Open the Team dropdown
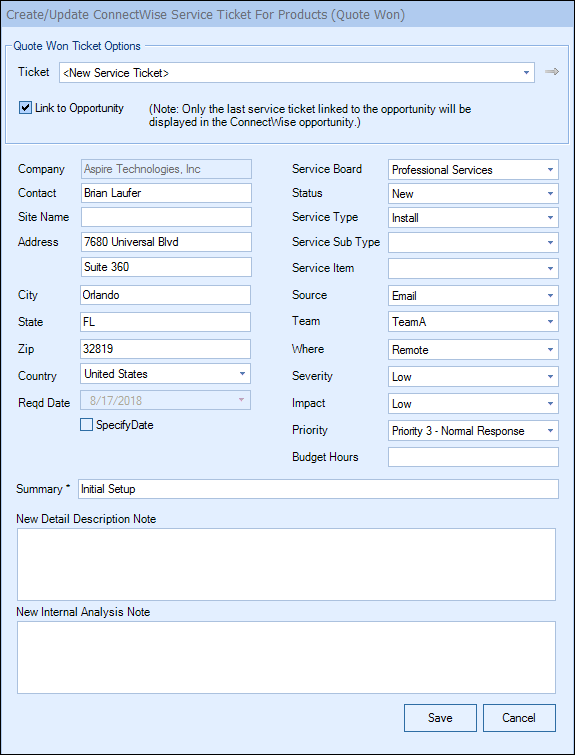Image resolution: width=575 pixels, height=755 pixels. [x=473, y=322]
